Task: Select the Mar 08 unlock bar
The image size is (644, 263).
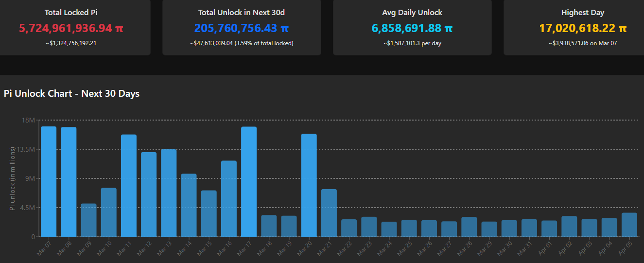Action: (69, 182)
